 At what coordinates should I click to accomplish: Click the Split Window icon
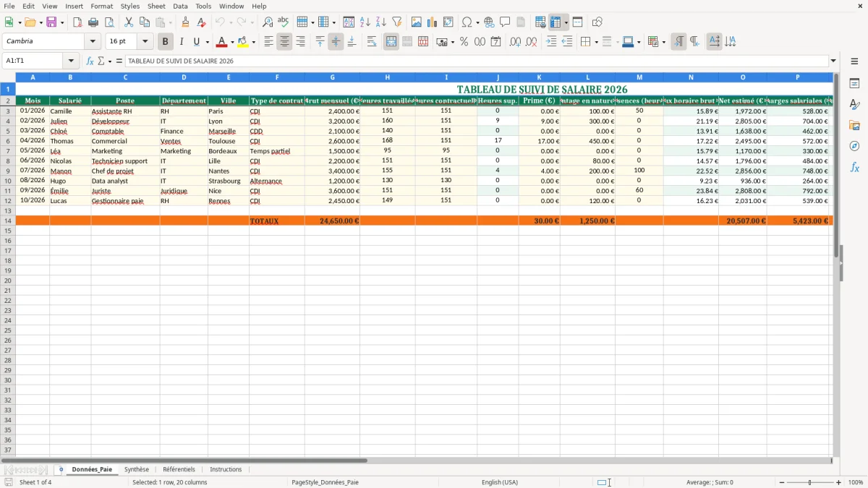(x=577, y=22)
